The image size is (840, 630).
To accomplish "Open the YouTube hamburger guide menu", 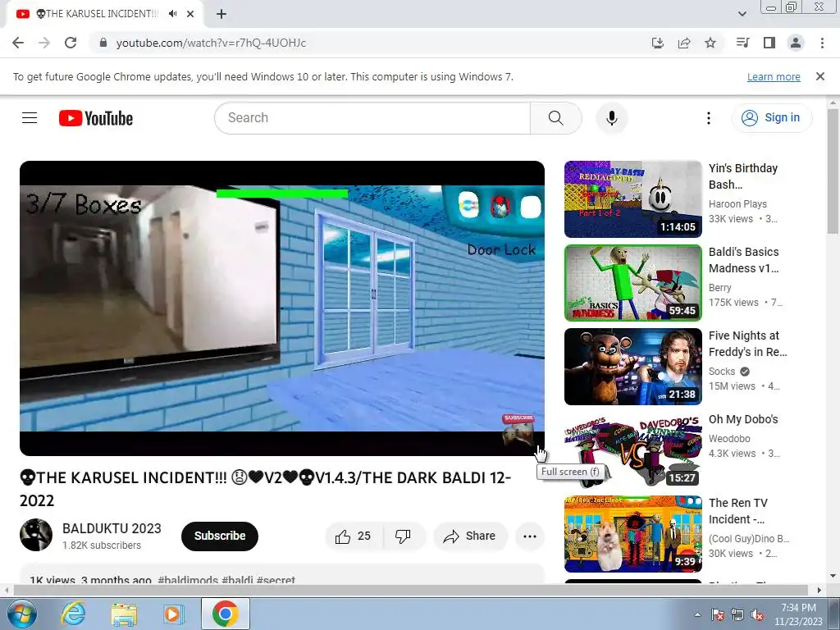I will pyautogui.click(x=30, y=118).
